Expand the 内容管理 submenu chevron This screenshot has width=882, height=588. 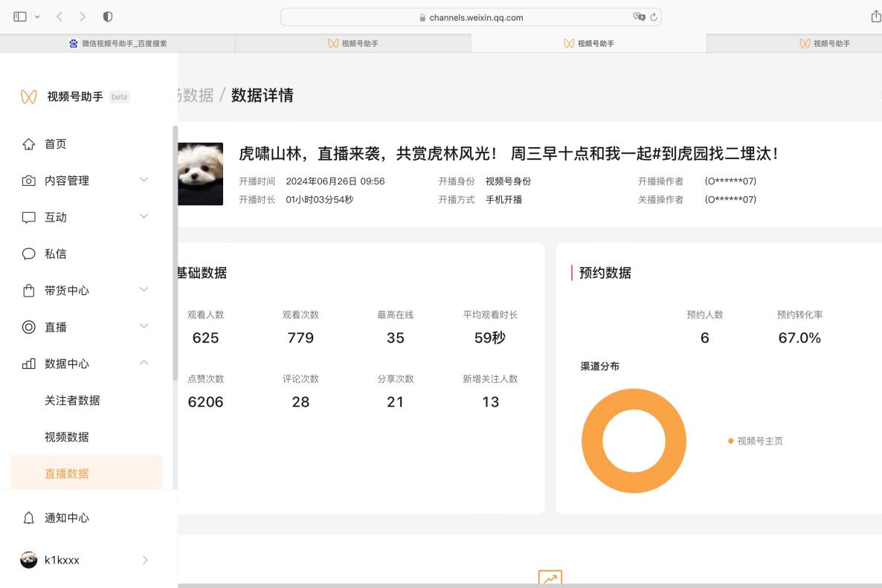(x=144, y=180)
